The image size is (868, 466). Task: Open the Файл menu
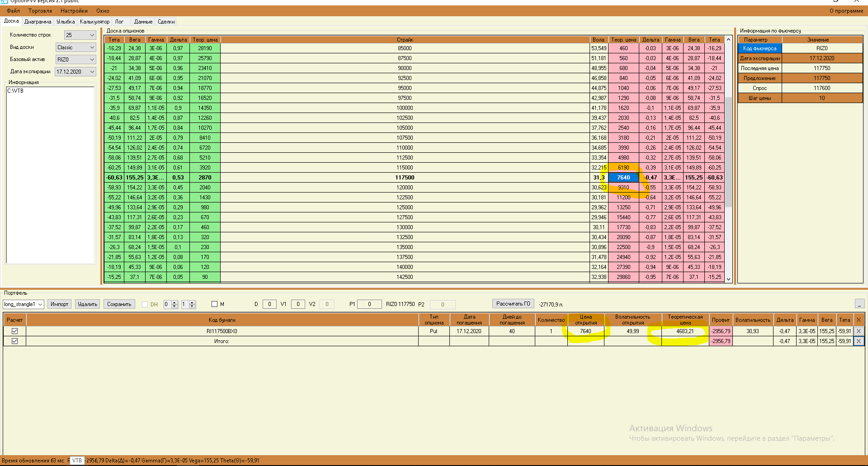13,11
